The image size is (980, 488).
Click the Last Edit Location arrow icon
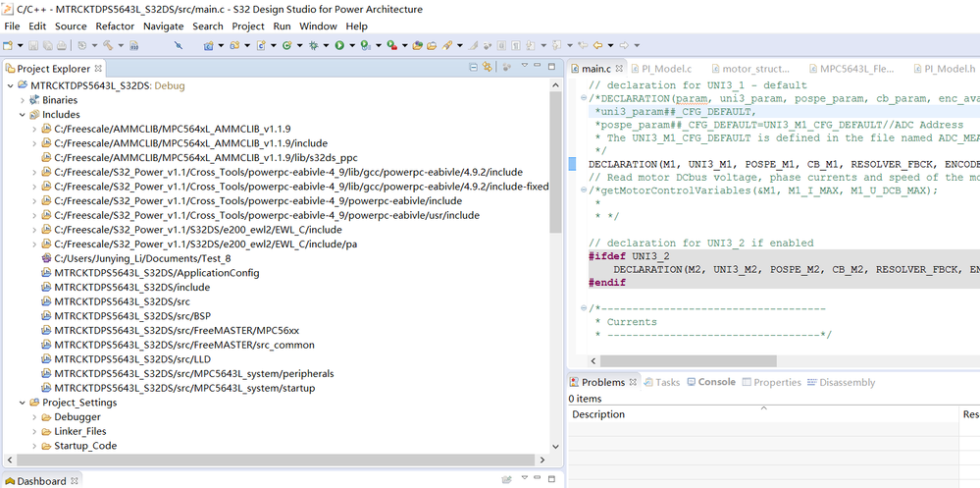click(583, 45)
